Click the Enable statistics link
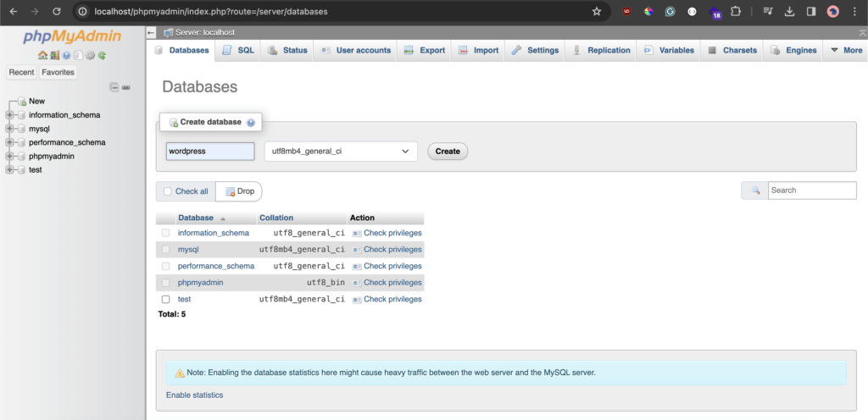Viewport: 868px width, 420px height. coord(194,395)
